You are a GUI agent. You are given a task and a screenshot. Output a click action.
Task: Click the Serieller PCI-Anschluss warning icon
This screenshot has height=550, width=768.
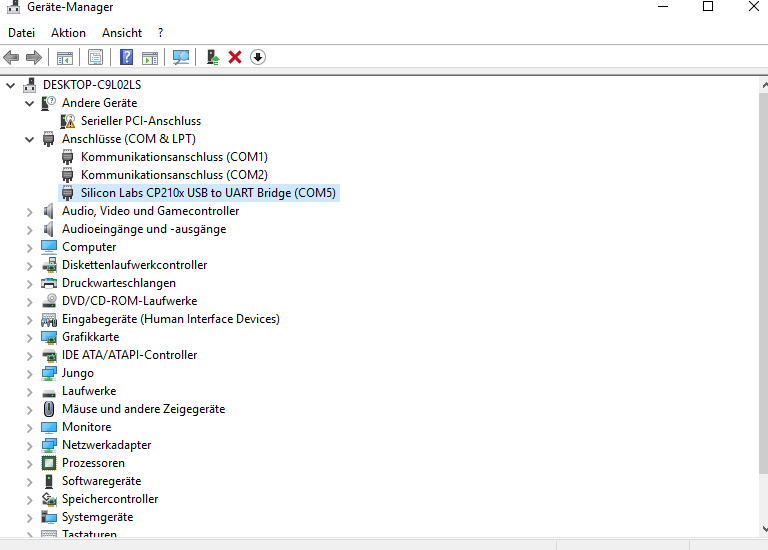(x=68, y=121)
